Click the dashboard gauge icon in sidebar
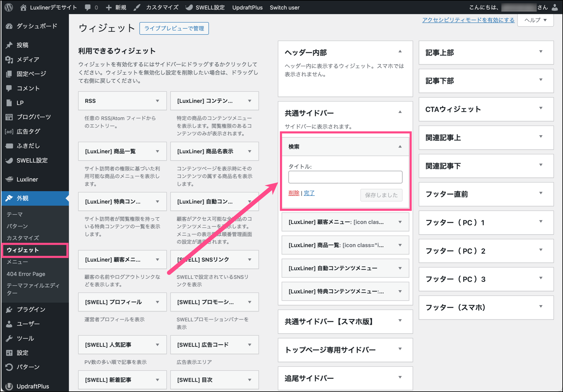Screen dimensions: 563x392 pos(9,26)
